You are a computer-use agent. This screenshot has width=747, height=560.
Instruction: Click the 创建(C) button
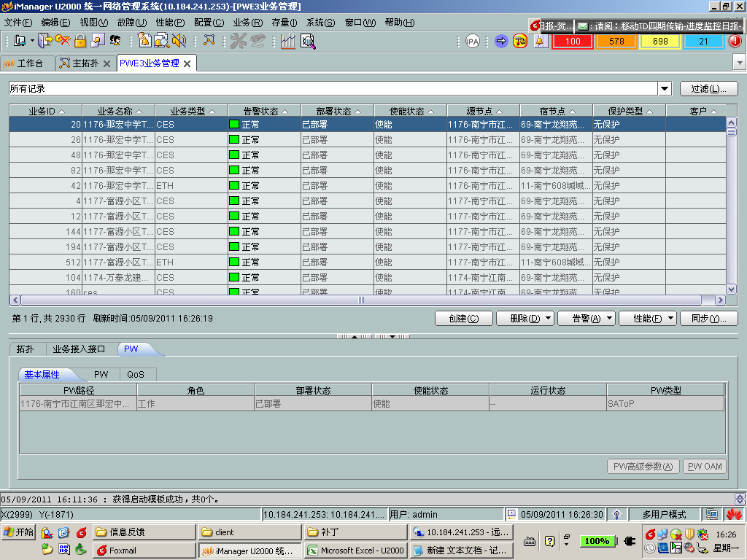point(463,319)
